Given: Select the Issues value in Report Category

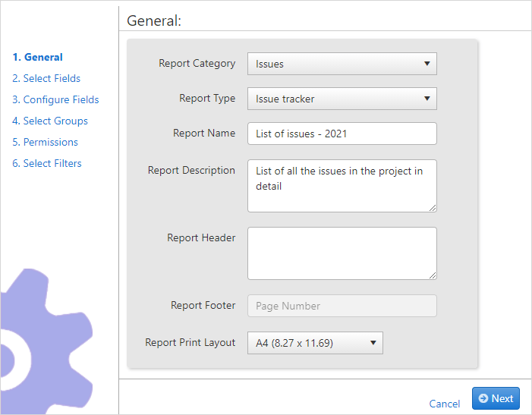Looking at the screenshot, I should click(269, 64).
